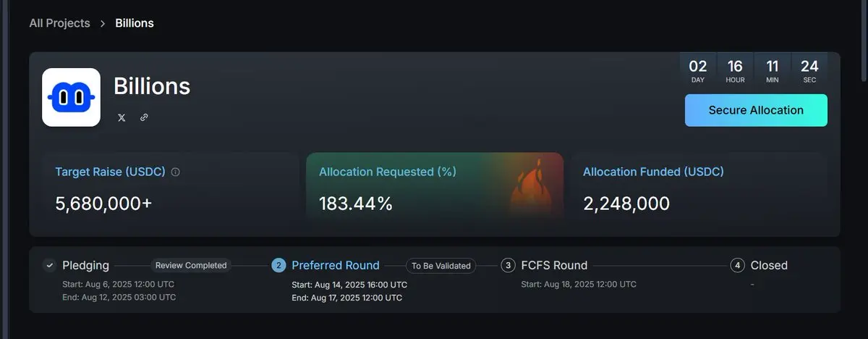Viewport: 868px width, 339px height.
Task: Click the Review Completed badge
Action: click(x=191, y=265)
